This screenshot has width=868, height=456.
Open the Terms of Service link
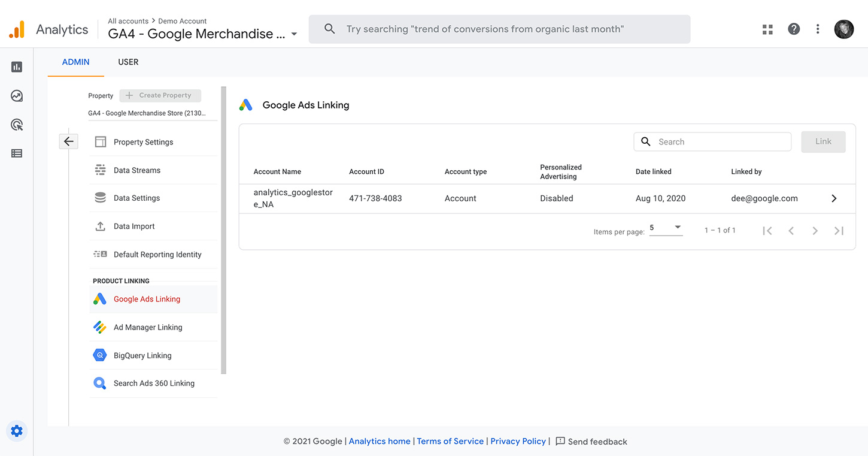coord(450,441)
